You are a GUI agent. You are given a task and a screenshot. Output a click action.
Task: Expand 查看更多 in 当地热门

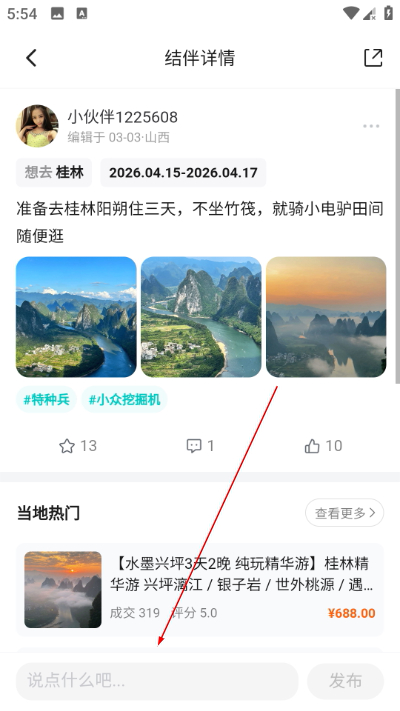click(344, 513)
